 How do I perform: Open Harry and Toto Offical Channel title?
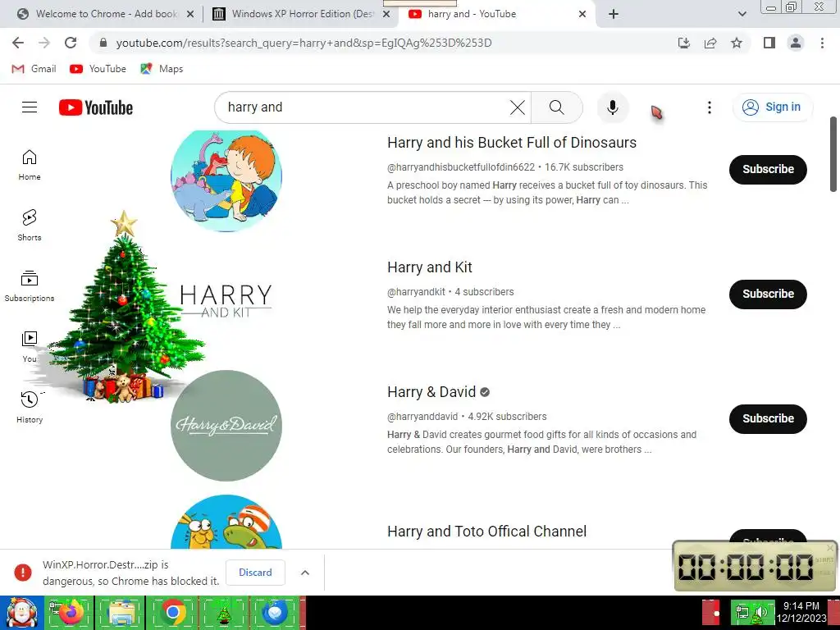coord(486,532)
